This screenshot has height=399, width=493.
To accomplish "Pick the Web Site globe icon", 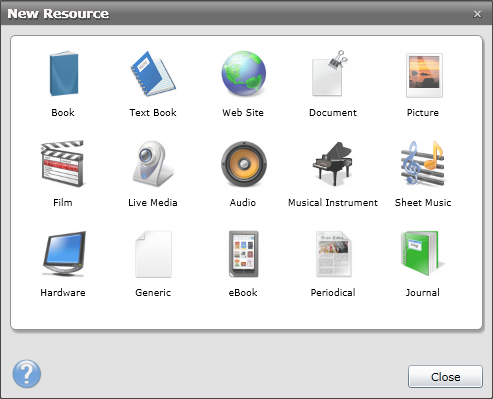I will tap(244, 74).
